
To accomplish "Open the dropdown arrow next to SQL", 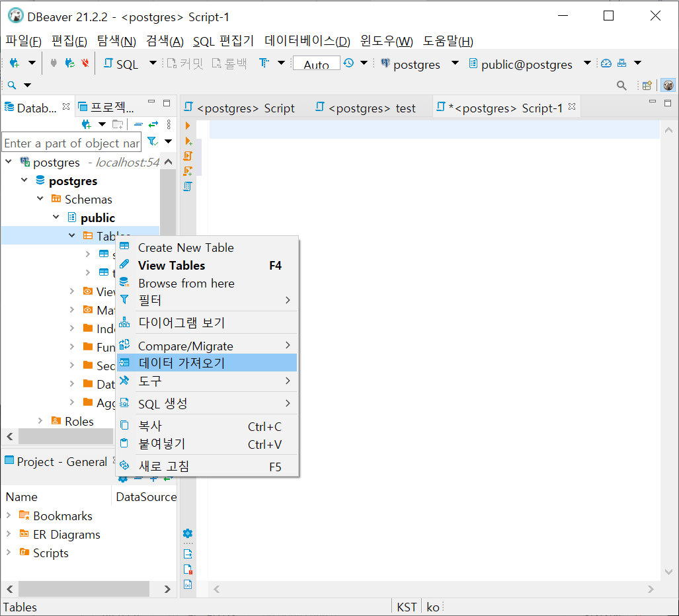I will click(153, 63).
